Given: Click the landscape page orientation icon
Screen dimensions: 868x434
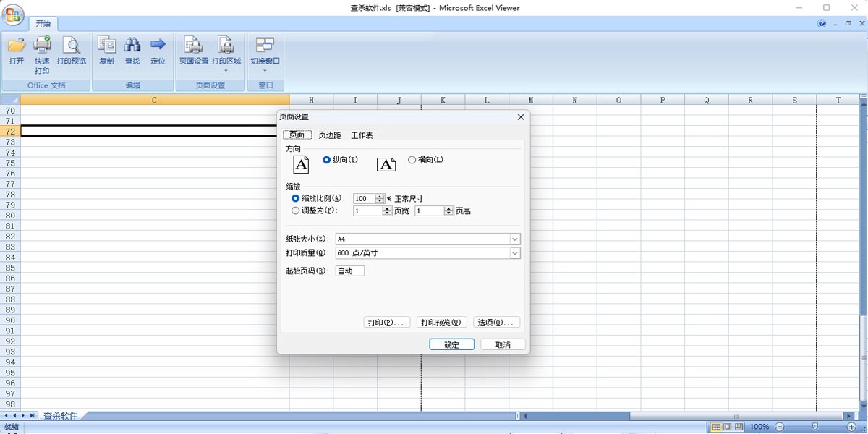Looking at the screenshot, I should 386,164.
